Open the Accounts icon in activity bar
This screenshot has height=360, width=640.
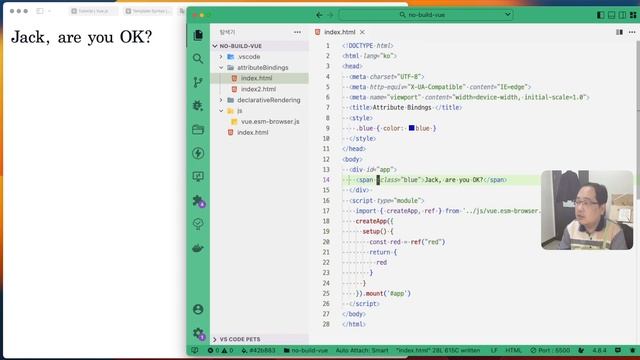click(198, 309)
